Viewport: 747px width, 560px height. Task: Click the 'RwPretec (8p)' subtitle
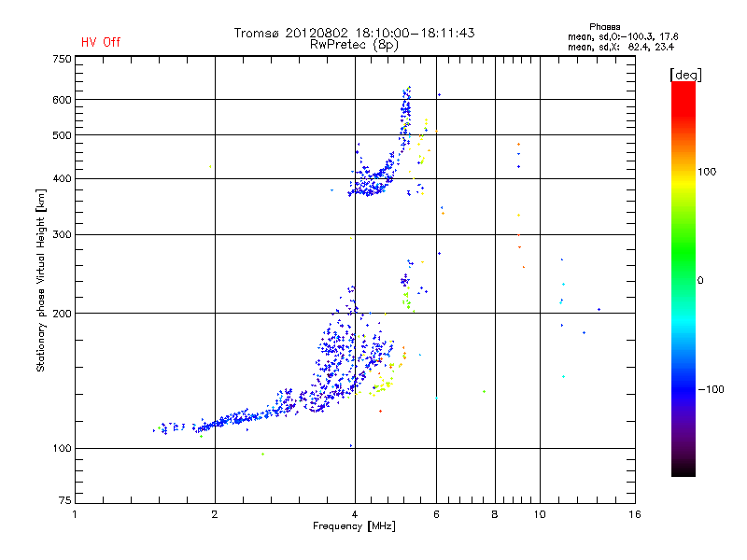click(354, 45)
